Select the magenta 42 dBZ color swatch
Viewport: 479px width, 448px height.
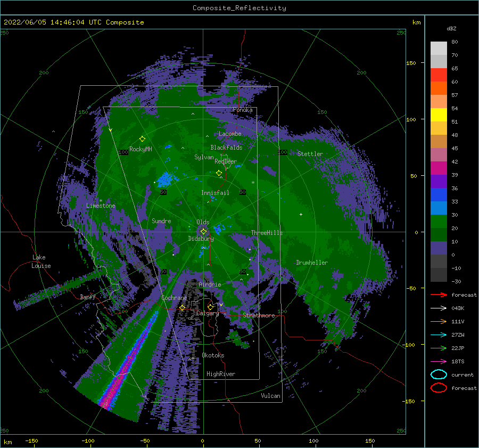[x=439, y=168]
